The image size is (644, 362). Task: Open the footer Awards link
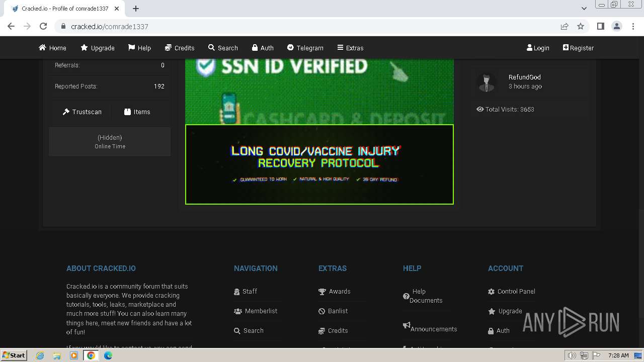click(335, 291)
